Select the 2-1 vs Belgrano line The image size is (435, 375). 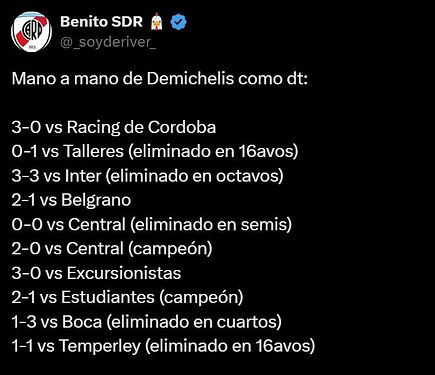pyautogui.click(x=71, y=200)
